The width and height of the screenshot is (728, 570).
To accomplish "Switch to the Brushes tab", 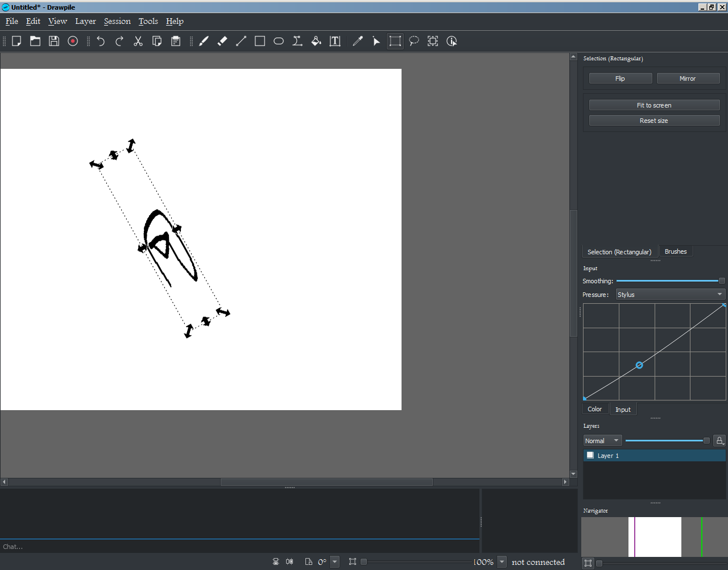I will pyautogui.click(x=676, y=251).
